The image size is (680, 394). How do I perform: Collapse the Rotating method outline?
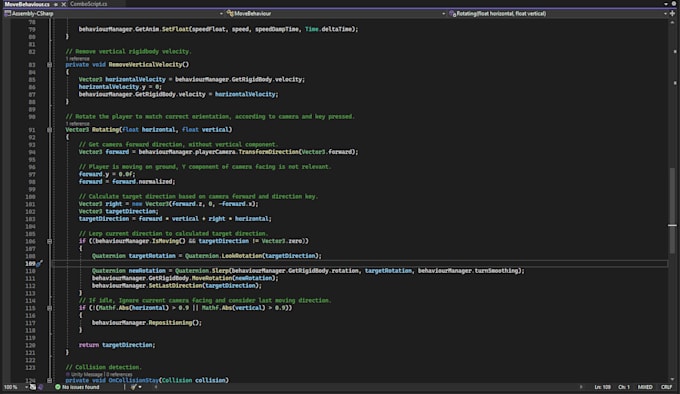(49, 130)
